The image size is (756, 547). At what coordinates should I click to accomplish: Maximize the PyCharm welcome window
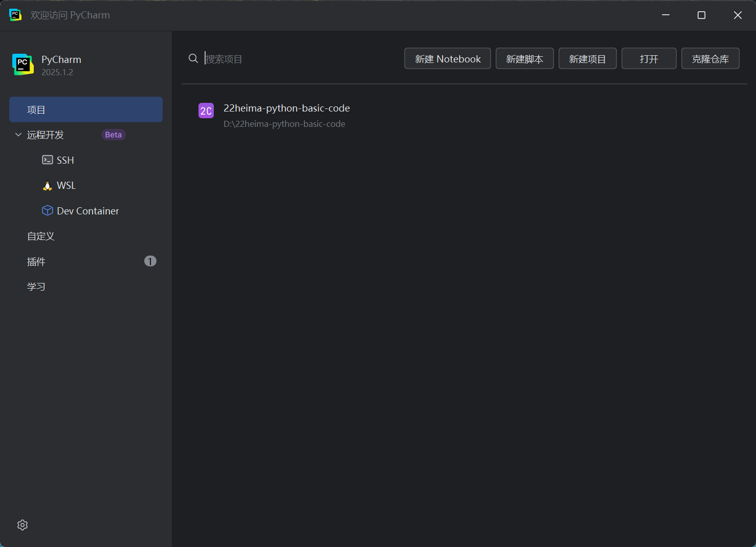click(x=701, y=15)
